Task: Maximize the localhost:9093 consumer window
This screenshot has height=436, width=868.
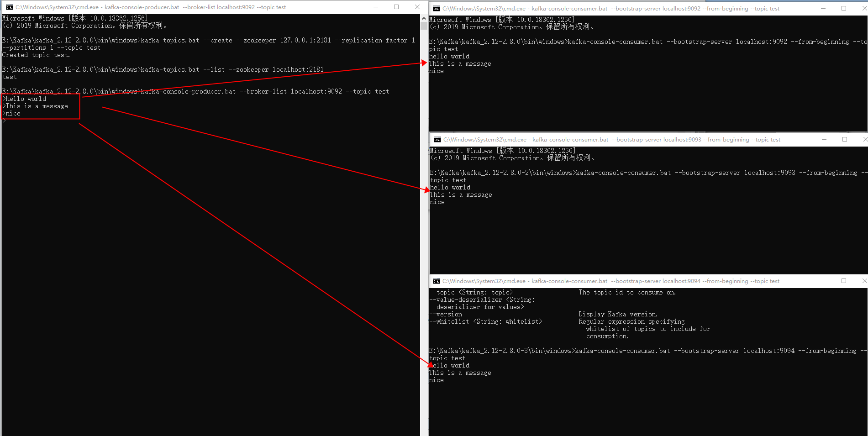Action: click(845, 139)
